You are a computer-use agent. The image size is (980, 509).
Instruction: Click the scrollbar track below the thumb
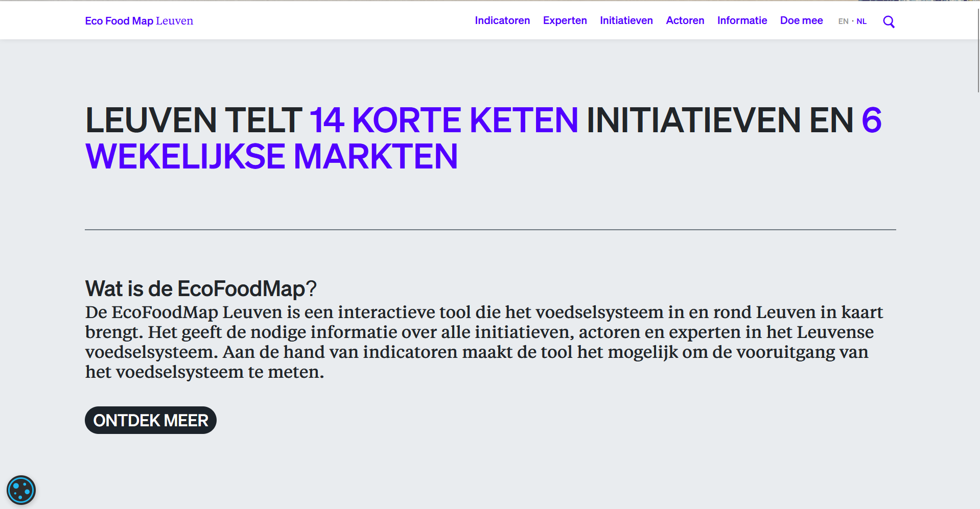[x=977, y=306]
